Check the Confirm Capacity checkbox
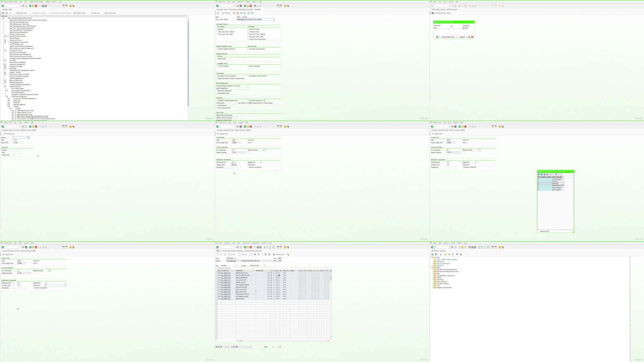Screen dimensions: 644x362 [x=218, y=66]
